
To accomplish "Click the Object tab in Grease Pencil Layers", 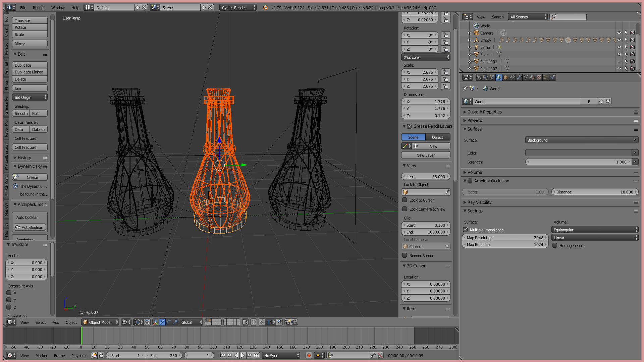I will pyautogui.click(x=437, y=137).
